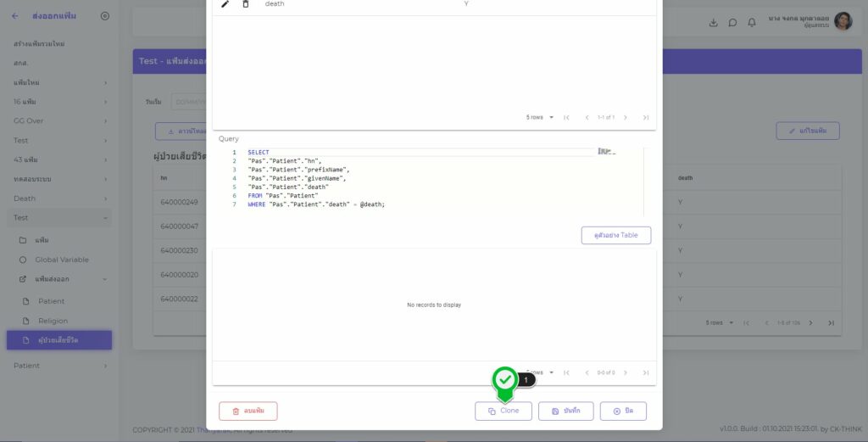Screen dimensions: 868x442
Task: Open the Religion export file item
Action: (x=53, y=321)
